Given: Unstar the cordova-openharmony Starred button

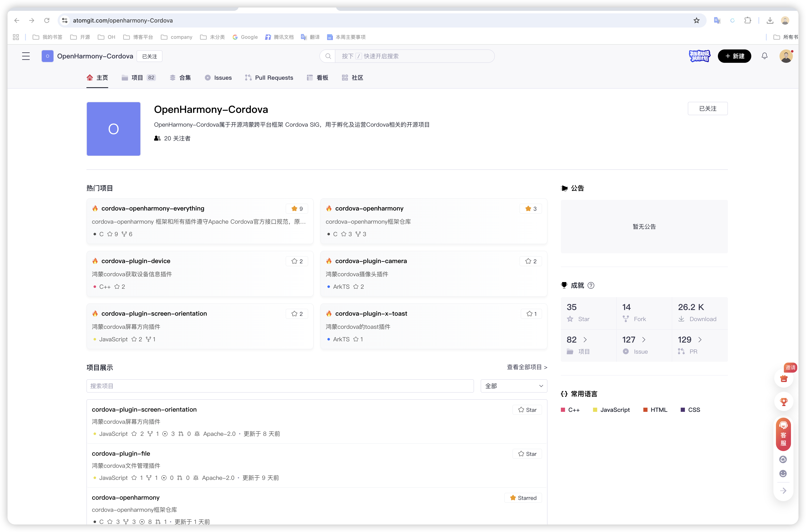Looking at the screenshot, I should point(523,498).
